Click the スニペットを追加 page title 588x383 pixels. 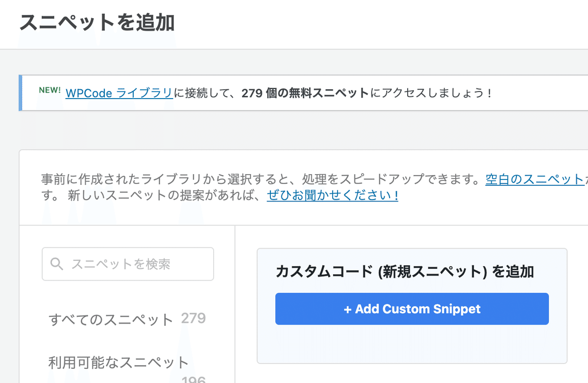pyautogui.click(x=97, y=23)
